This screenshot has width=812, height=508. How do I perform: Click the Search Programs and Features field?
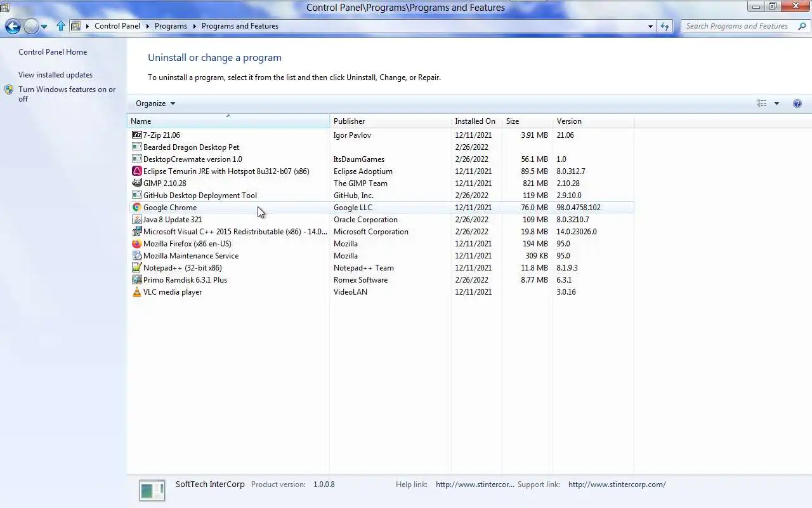[738, 26]
